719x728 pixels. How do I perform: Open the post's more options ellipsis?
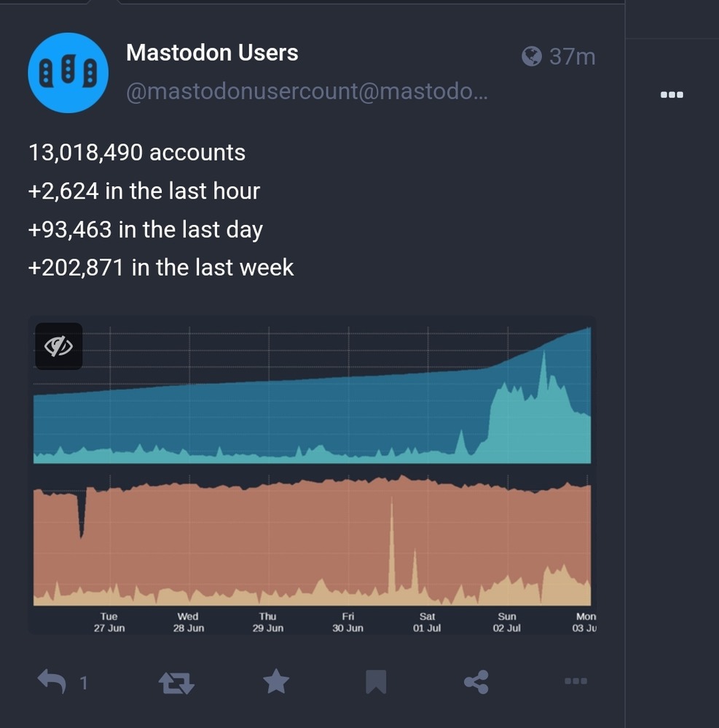coord(576,681)
